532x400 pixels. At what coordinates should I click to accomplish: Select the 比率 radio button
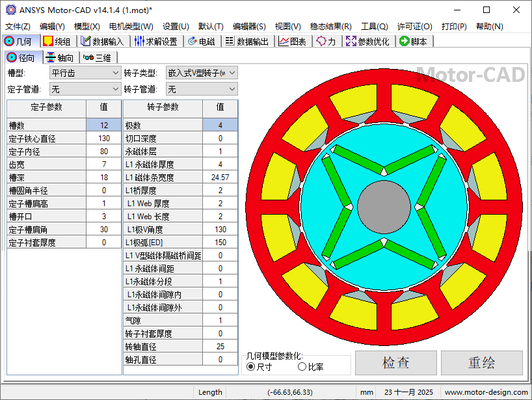pos(302,366)
